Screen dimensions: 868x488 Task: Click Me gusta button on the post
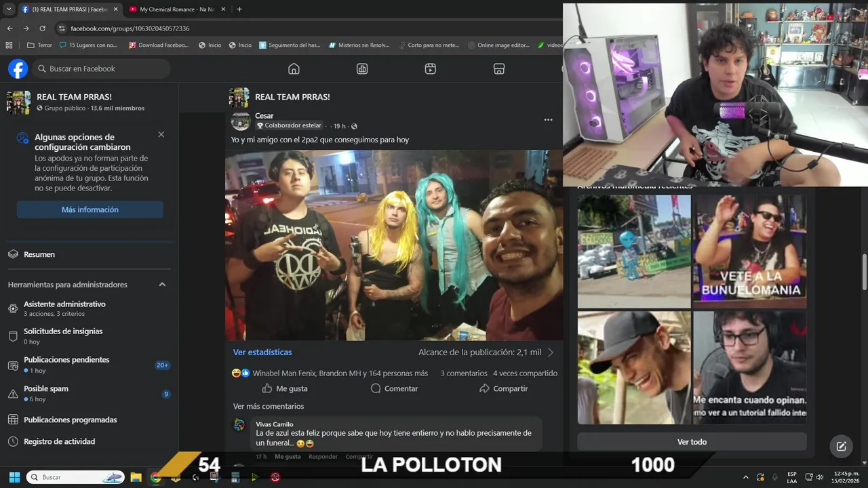285,388
